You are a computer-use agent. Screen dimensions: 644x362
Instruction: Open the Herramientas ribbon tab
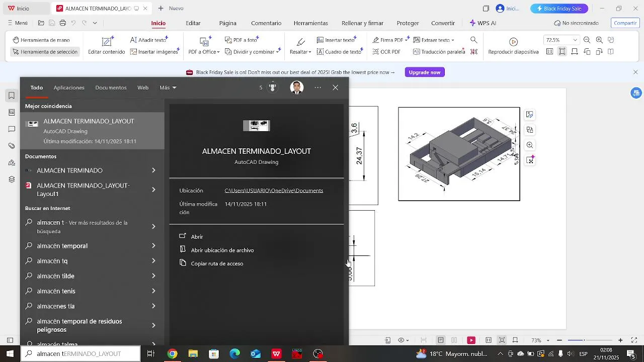tap(311, 23)
